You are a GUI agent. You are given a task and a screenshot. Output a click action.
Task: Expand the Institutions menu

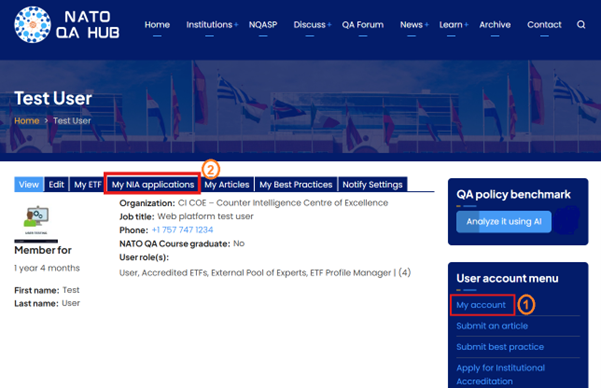tap(212, 25)
